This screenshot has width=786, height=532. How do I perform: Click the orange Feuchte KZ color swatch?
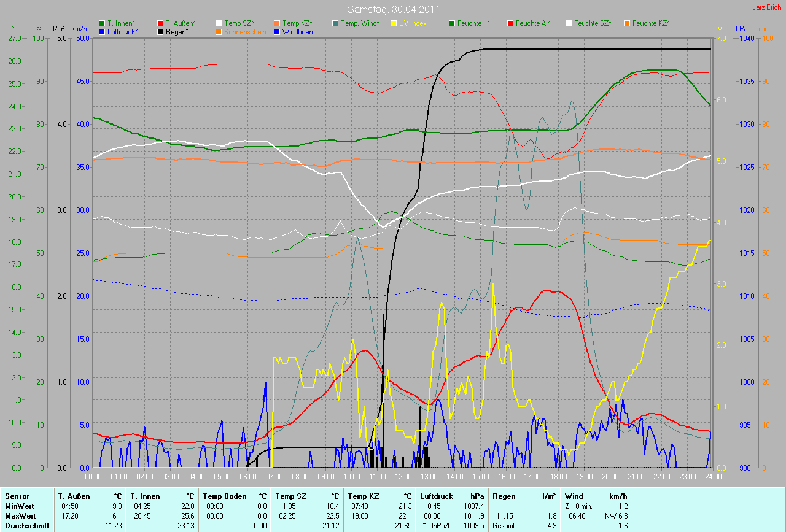pyautogui.click(x=627, y=23)
